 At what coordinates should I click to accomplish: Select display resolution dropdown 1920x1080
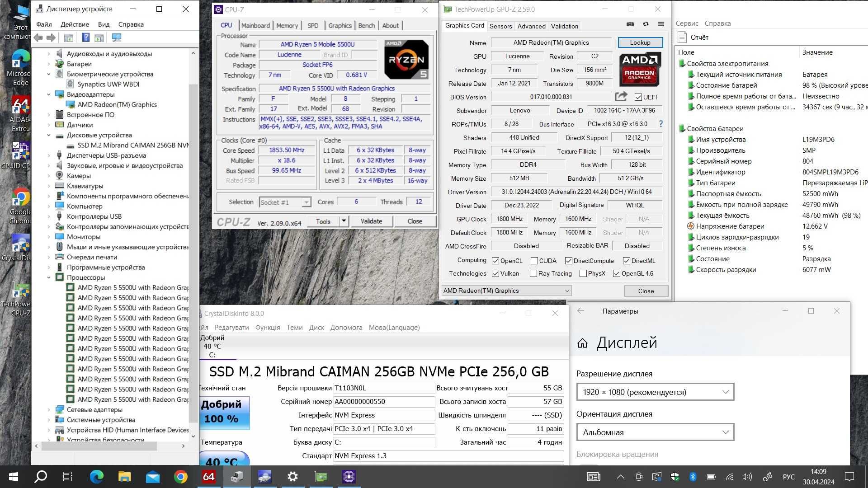[655, 392]
